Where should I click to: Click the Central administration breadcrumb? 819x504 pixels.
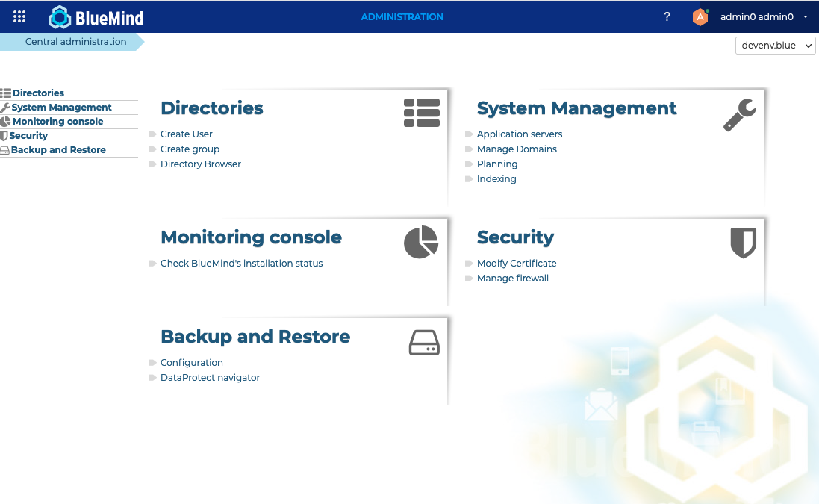(75, 42)
